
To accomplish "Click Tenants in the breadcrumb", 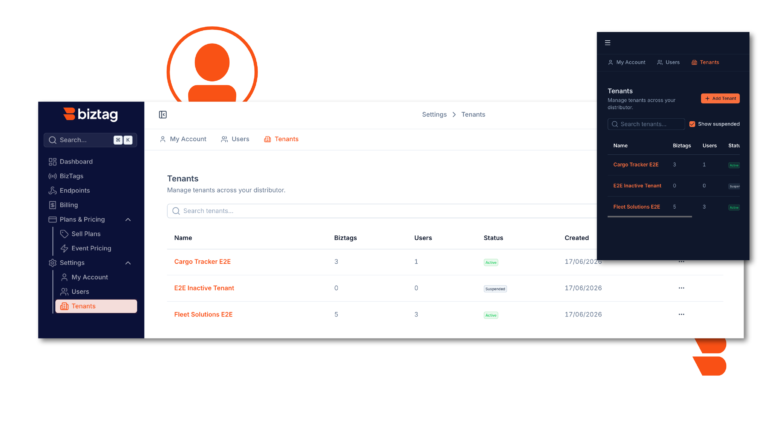I will 473,115.
